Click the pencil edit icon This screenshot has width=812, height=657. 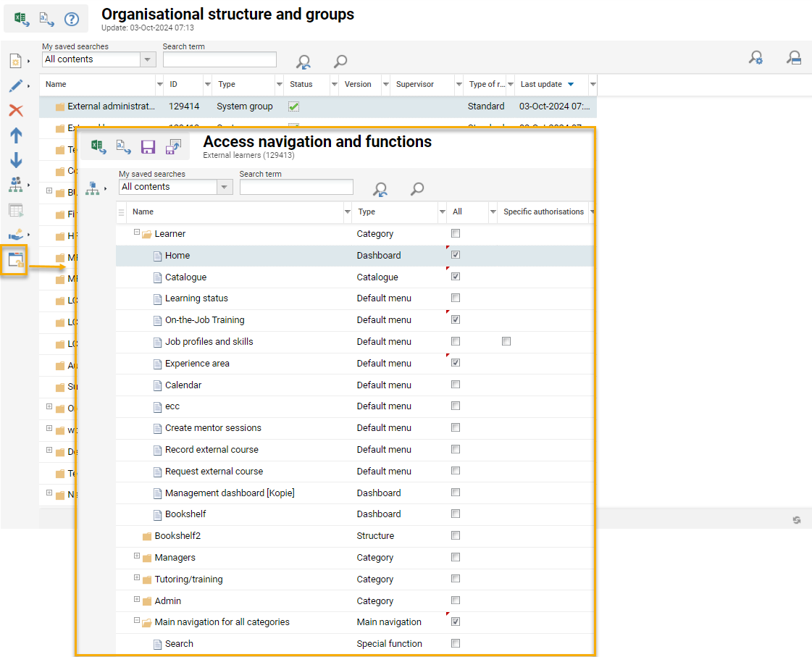(x=16, y=86)
